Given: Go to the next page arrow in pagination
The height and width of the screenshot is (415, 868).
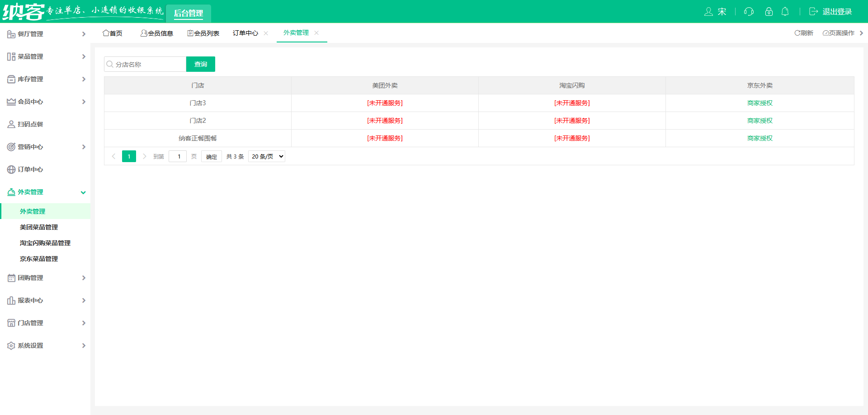Looking at the screenshot, I should (145, 156).
